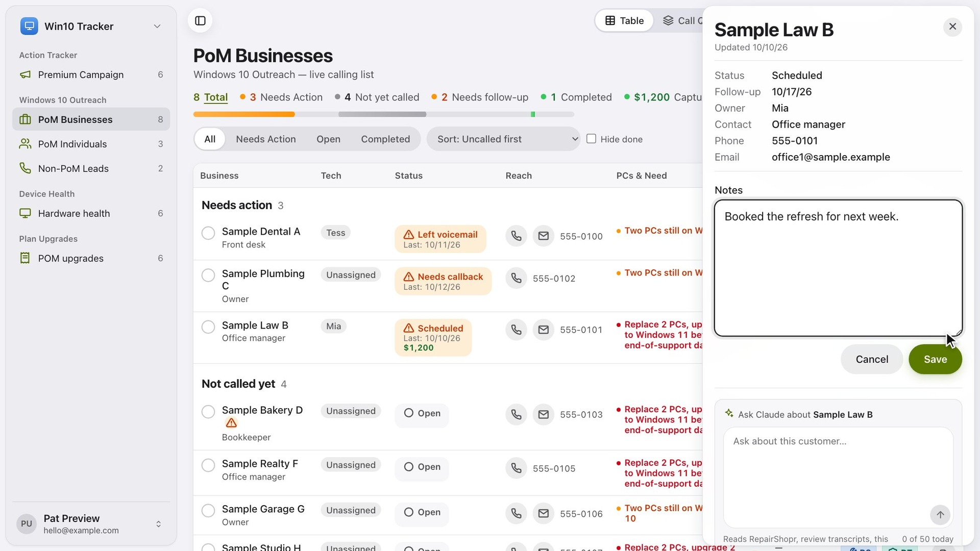The height and width of the screenshot is (551, 980).
Task: Enable the Hide done checkbox
Action: pos(591,139)
